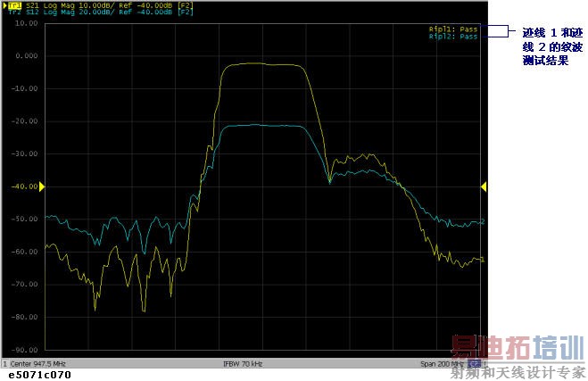Screen dimensions: 588x381
Task: Click the left yellow reference position triangle
Action: (x=41, y=186)
